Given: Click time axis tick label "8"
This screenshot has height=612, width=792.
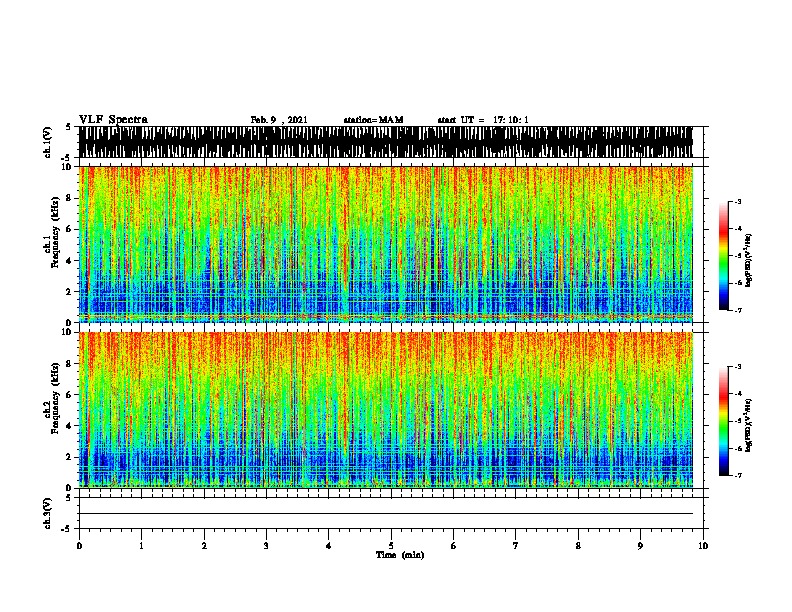Looking at the screenshot, I should (x=578, y=546).
